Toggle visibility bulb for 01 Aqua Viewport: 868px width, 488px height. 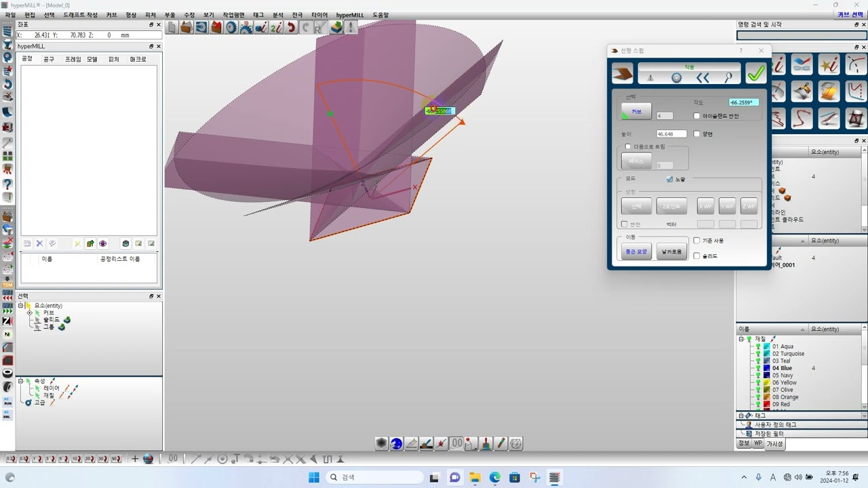pos(758,346)
